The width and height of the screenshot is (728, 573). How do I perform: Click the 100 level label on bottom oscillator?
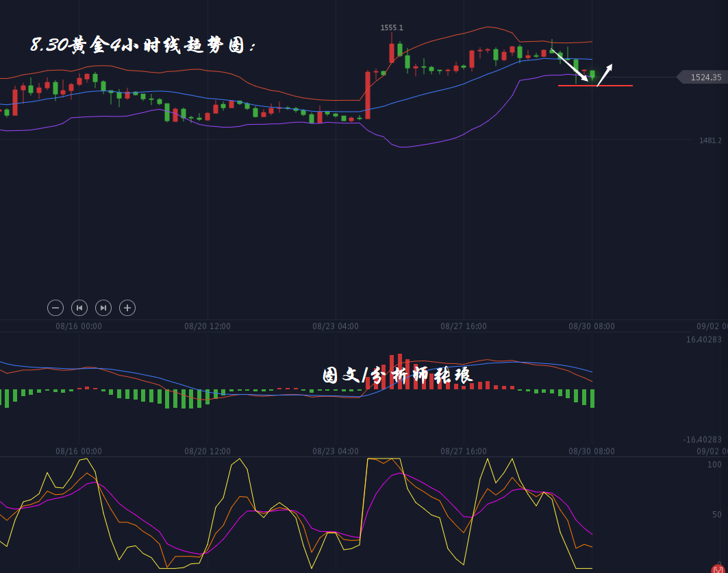714,465
